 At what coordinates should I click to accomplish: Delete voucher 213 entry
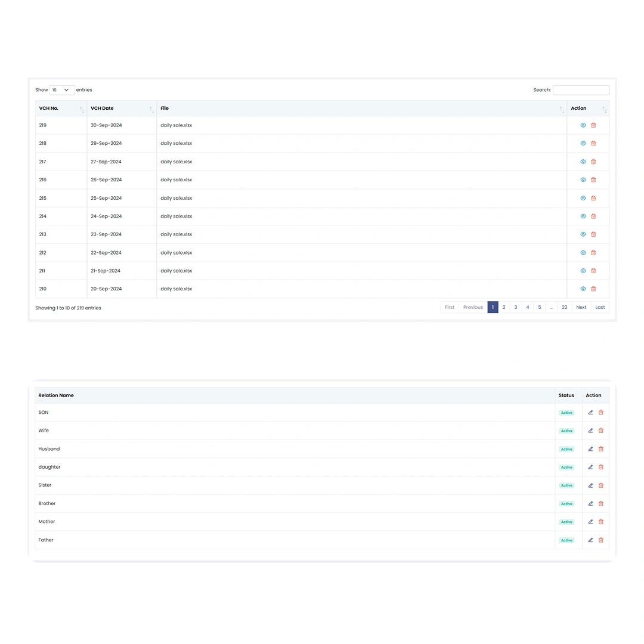[x=593, y=234]
